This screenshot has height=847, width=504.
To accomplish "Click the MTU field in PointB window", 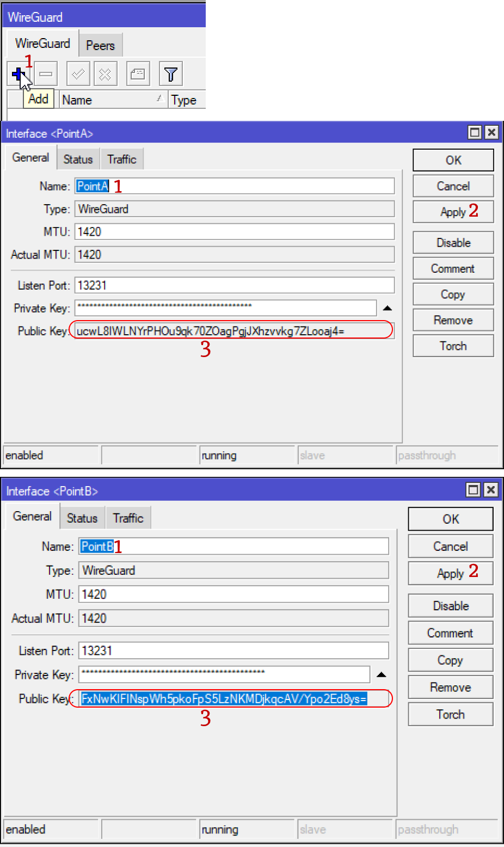I will point(234,594).
